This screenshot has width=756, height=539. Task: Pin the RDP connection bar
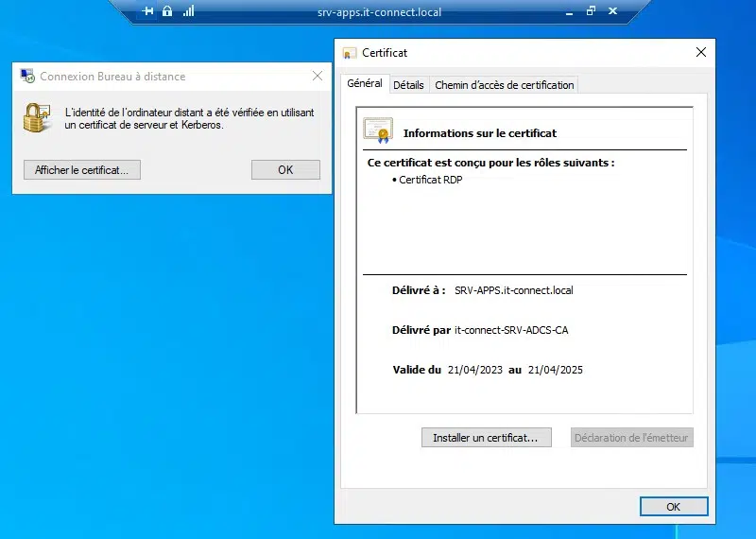click(x=147, y=10)
